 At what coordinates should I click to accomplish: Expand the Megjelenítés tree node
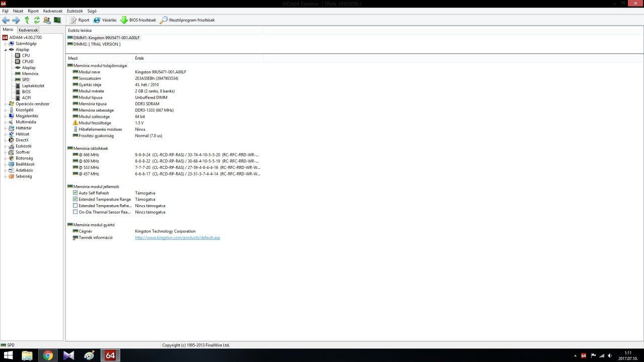[5, 116]
